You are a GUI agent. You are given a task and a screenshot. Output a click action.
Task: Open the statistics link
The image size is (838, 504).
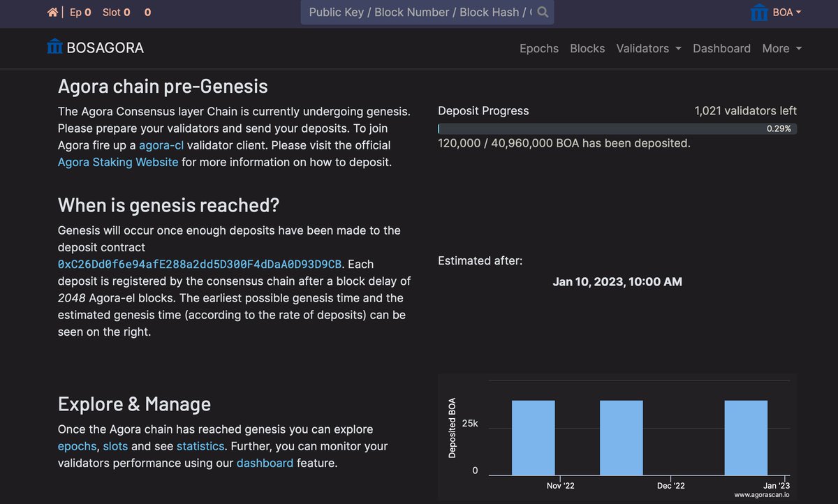tap(200, 446)
